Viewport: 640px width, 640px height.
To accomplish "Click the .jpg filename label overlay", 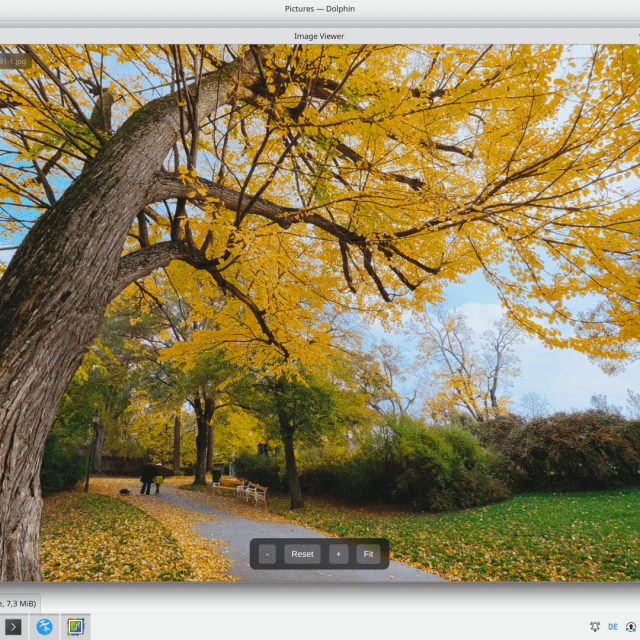I will coord(14,60).
